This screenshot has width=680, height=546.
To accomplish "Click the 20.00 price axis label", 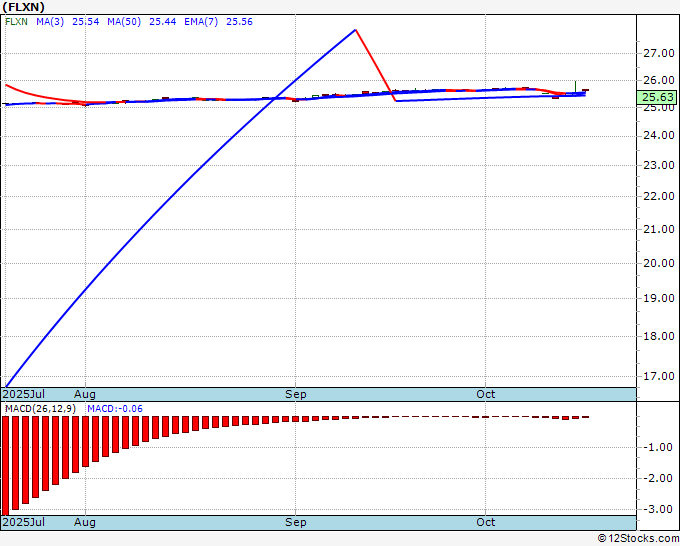I will click(658, 263).
